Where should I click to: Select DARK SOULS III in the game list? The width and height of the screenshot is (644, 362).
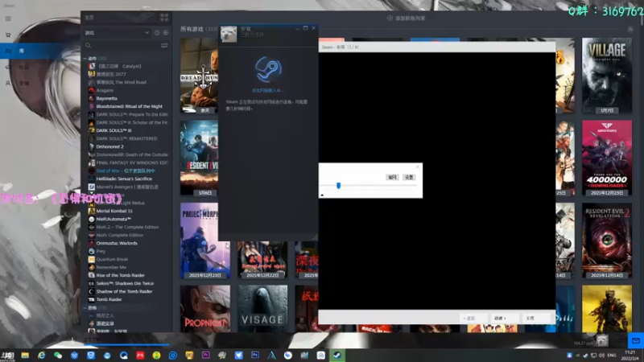click(114, 130)
